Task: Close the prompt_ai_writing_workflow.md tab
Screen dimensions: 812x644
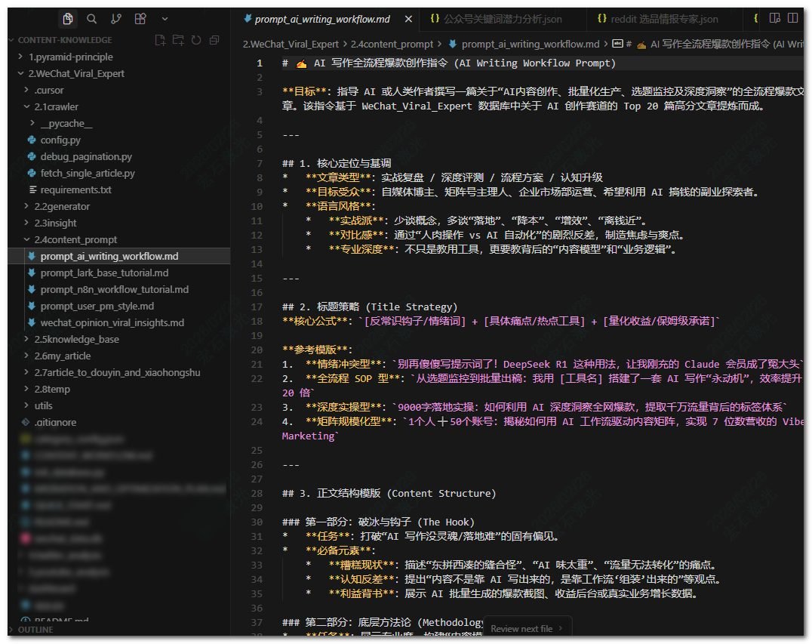Action: (408, 19)
